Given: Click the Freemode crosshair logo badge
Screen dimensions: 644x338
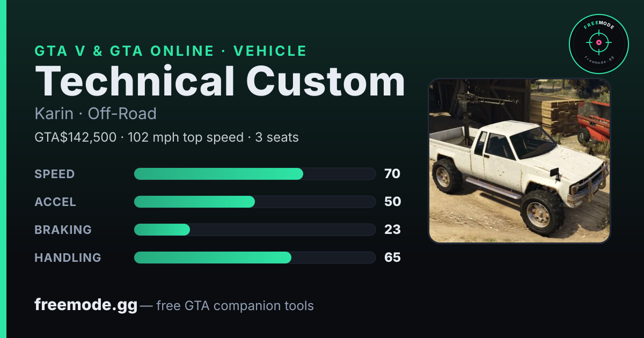Looking at the screenshot, I should 598,44.
